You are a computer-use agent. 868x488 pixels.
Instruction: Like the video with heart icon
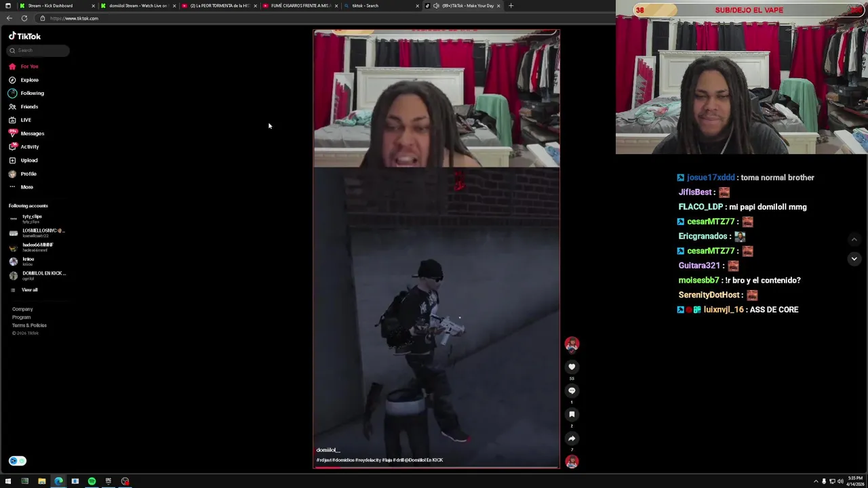click(572, 367)
